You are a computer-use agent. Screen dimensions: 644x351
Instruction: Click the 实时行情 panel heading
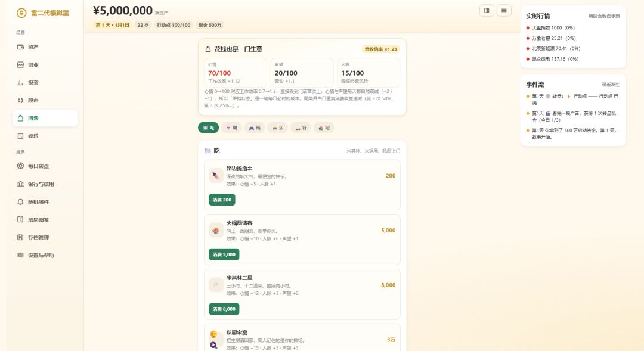[x=538, y=16]
